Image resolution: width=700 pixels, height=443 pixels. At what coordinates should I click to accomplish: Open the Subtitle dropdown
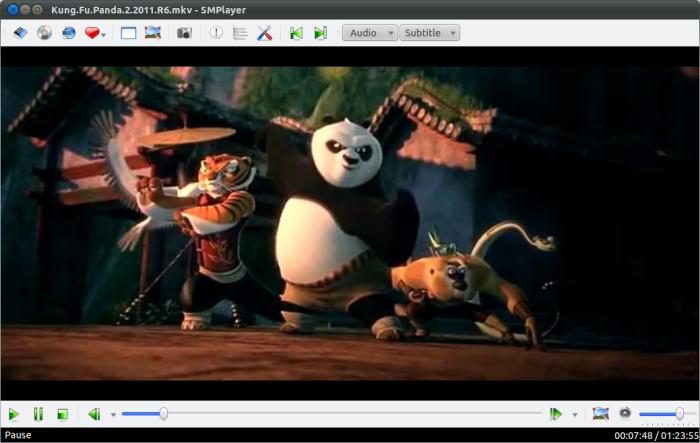[x=429, y=33]
